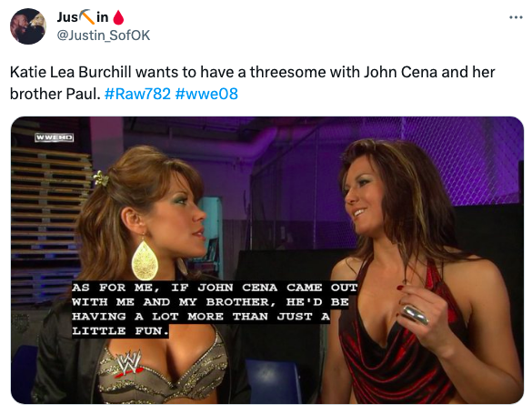Click the "Katie Lea Burchill" words in the tweet
This screenshot has width=532, height=415.
click(x=71, y=72)
